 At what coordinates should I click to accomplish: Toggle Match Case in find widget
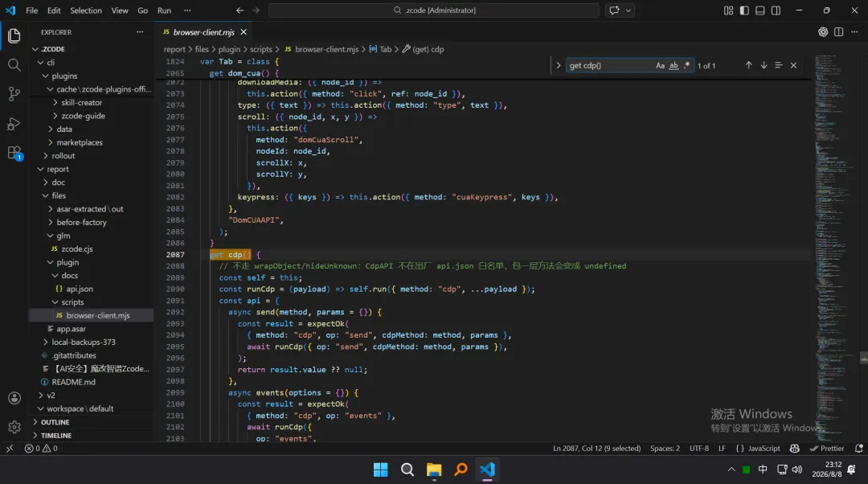click(660, 65)
